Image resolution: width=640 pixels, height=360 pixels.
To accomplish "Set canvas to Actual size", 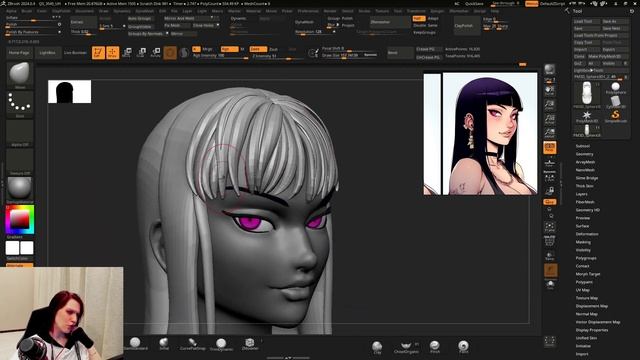I will 549,119.
